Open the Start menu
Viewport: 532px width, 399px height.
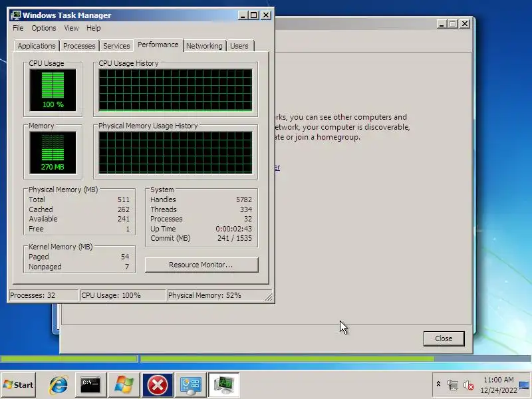[x=19, y=385]
